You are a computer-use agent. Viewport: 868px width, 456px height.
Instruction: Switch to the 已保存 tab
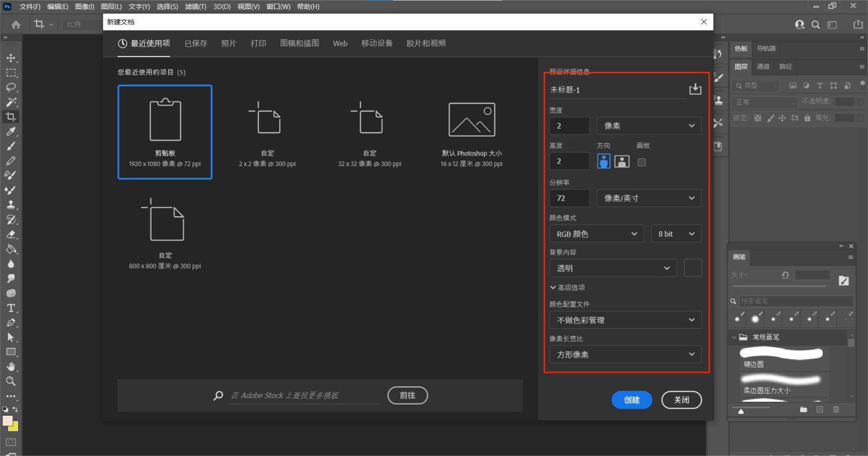(196, 43)
